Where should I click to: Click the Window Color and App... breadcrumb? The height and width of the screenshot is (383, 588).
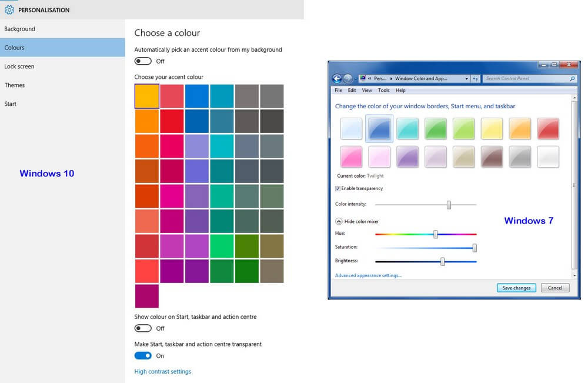tap(421, 78)
